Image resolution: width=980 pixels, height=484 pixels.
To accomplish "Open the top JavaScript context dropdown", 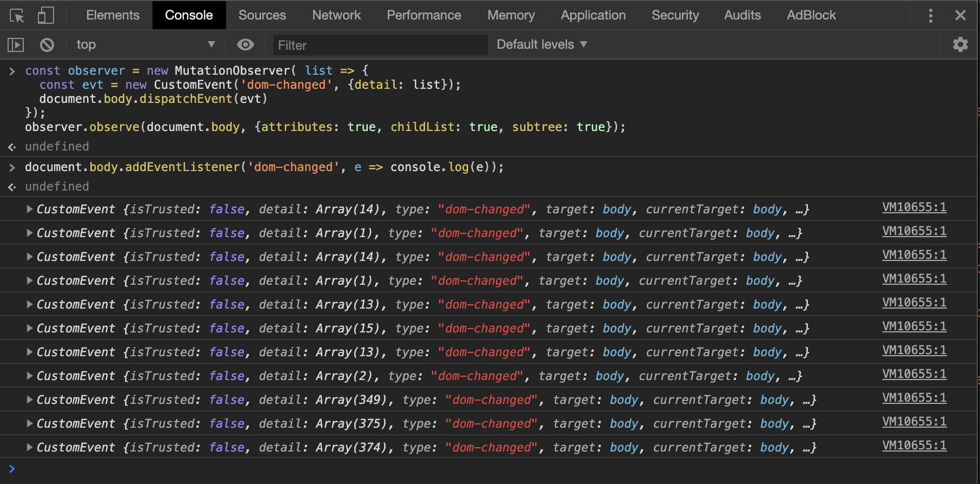I will click(x=145, y=44).
